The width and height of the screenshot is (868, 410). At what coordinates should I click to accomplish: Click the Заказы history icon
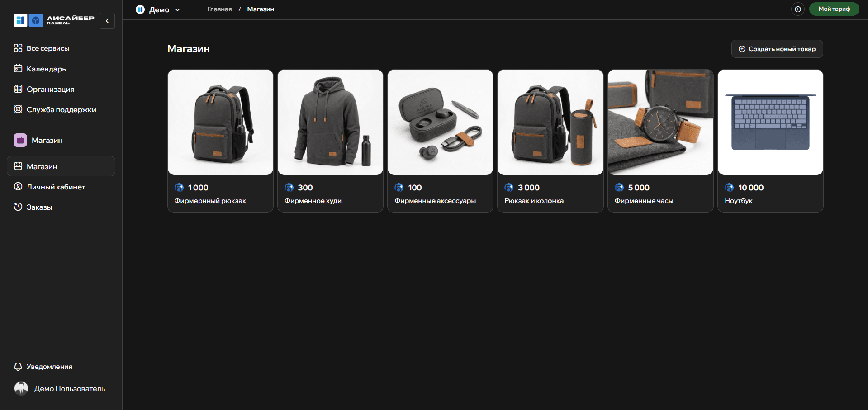(18, 207)
